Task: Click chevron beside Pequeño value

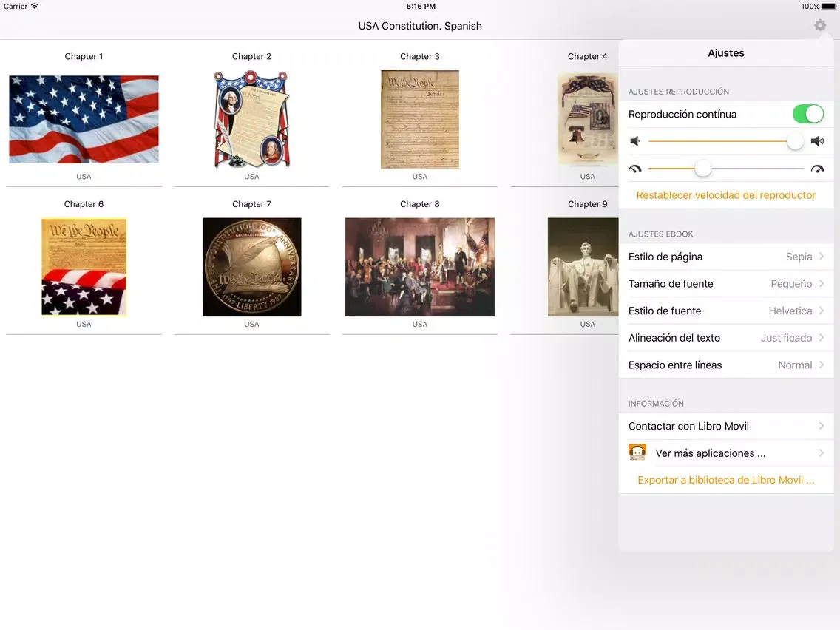Action: [x=822, y=284]
